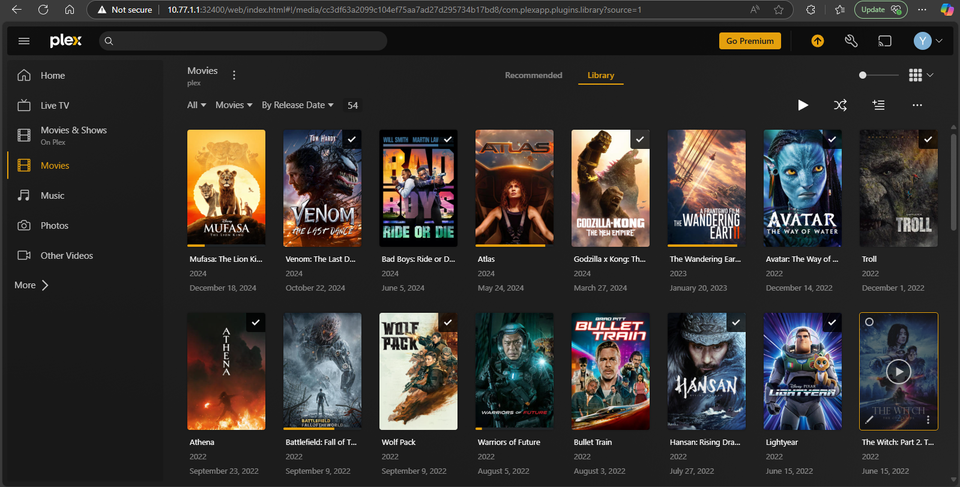The height and width of the screenshot is (487, 960).
Task: Click the Troll title link
Action: pos(869,259)
